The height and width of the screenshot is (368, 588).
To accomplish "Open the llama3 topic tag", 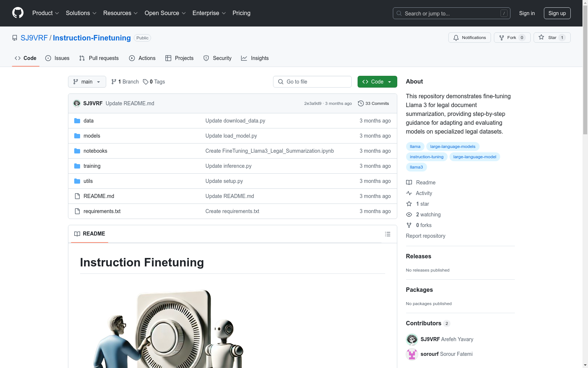I will coord(416,167).
